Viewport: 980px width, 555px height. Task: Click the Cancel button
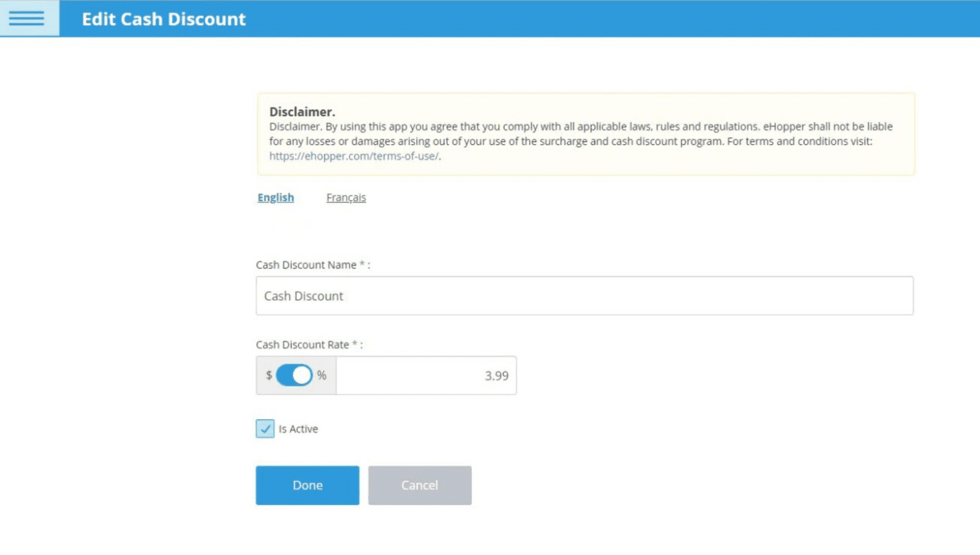pyautogui.click(x=419, y=485)
